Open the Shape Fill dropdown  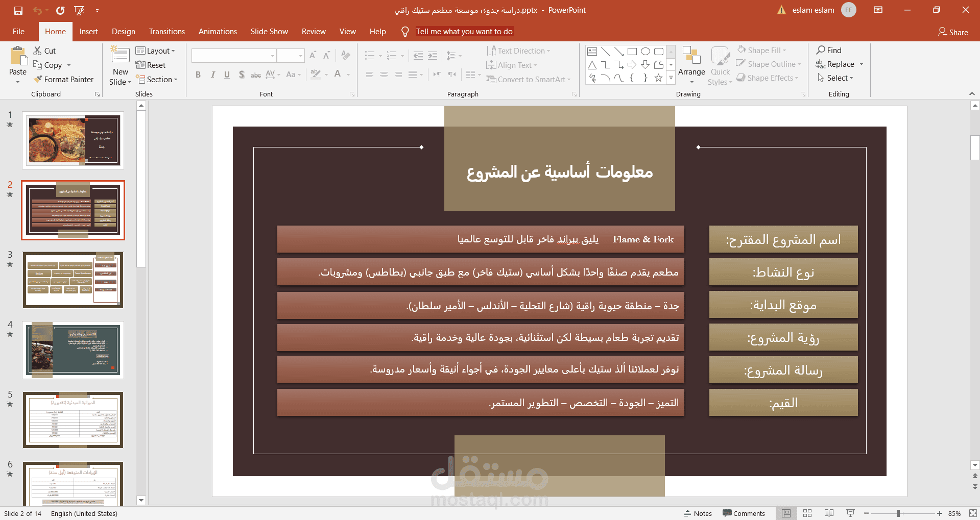coord(761,50)
